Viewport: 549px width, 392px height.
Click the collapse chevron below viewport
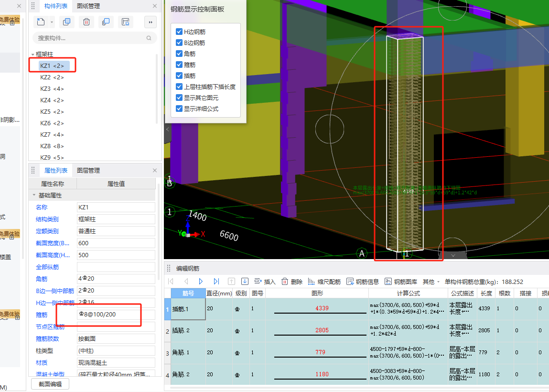(x=453, y=255)
